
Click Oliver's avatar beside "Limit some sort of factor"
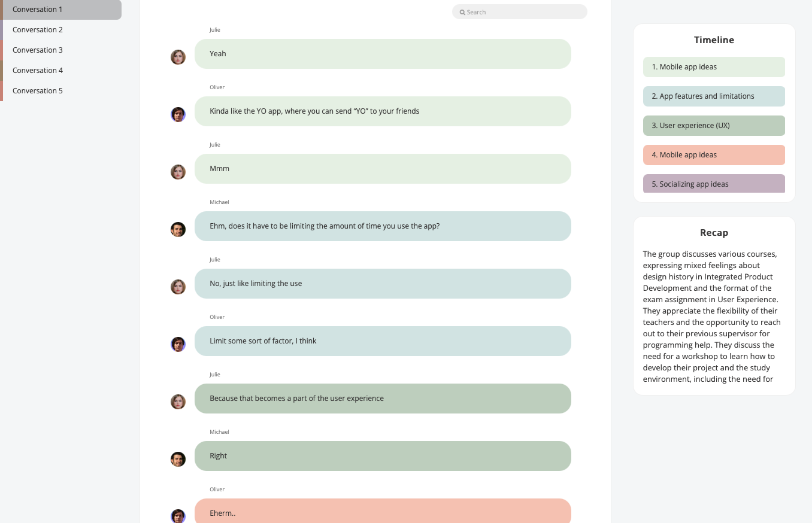click(178, 345)
